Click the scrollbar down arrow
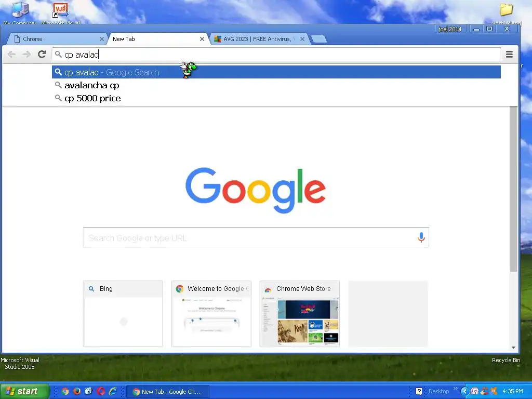This screenshot has height=399, width=532. pyautogui.click(x=514, y=348)
